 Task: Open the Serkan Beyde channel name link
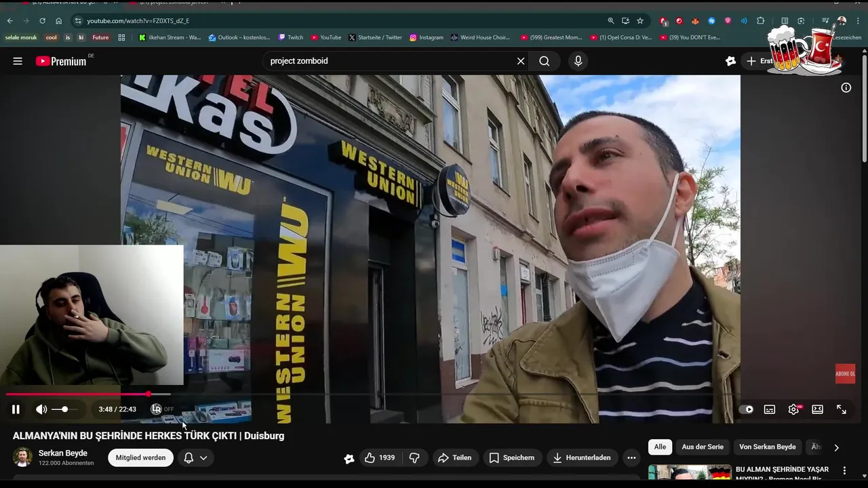tap(63, 453)
